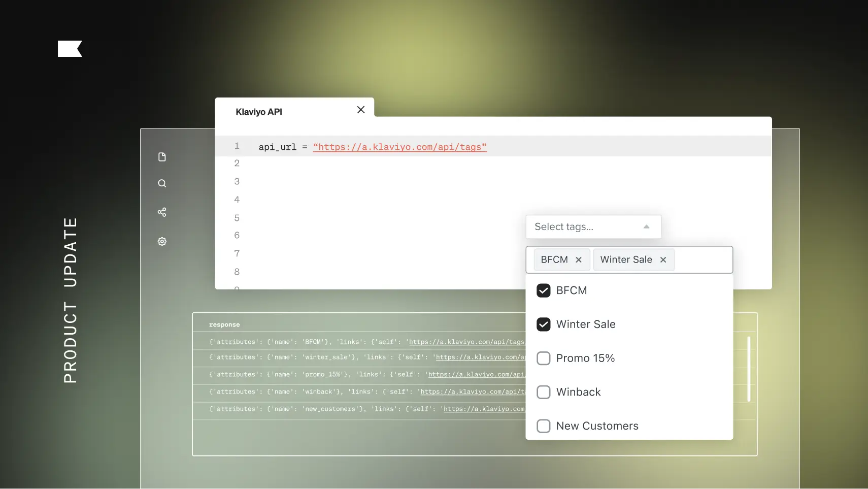Click the New Customers option label

point(597,426)
